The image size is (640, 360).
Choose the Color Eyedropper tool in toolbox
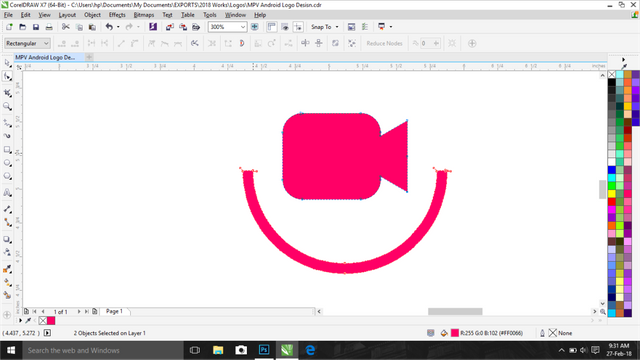pos(7,269)
